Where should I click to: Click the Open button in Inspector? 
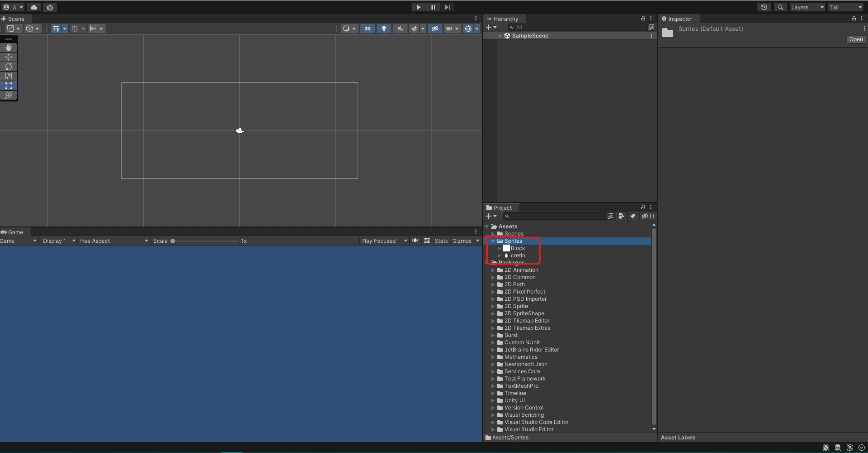pos(856,39)
